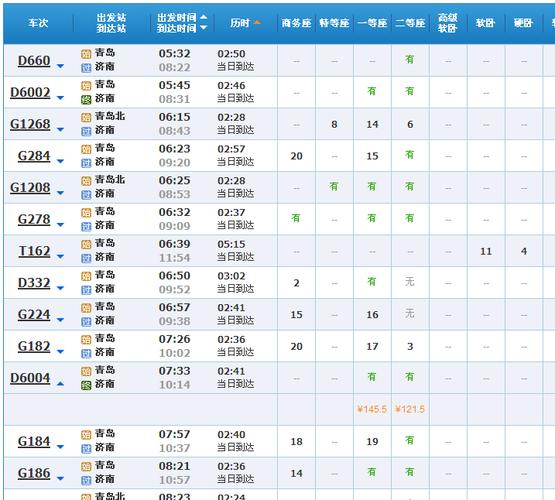Expand price details for train D6002
The width and height of the screenshot is (555, 500).
(61, 98)
